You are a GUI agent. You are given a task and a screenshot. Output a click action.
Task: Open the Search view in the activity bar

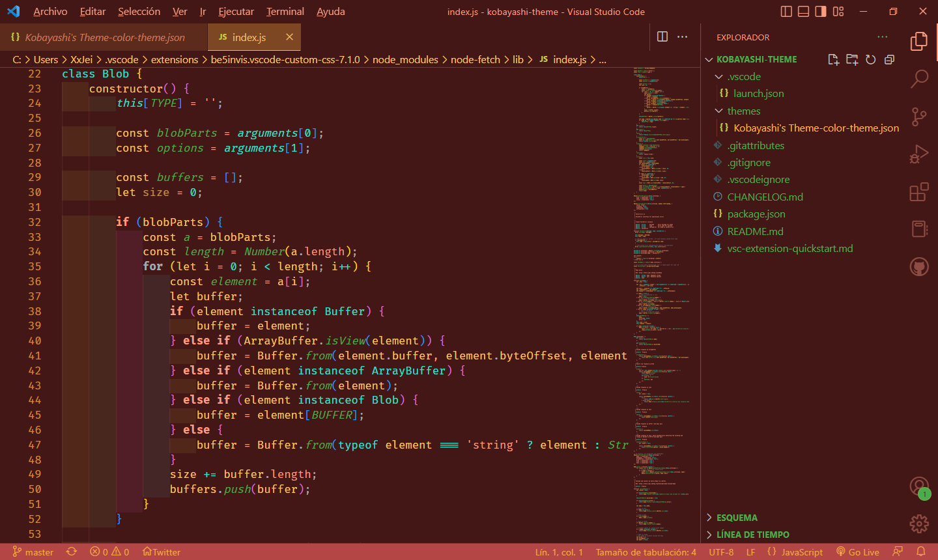click(x=918, y=78)
